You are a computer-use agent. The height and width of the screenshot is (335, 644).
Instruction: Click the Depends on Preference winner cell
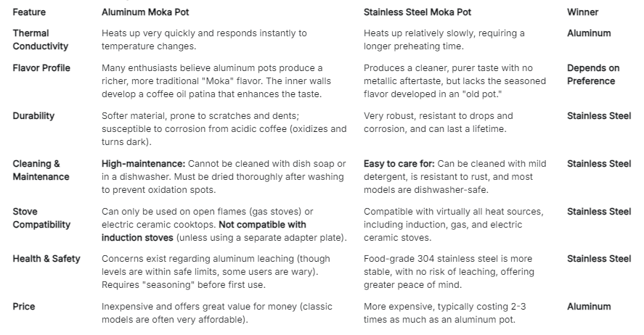click(592, 75)
